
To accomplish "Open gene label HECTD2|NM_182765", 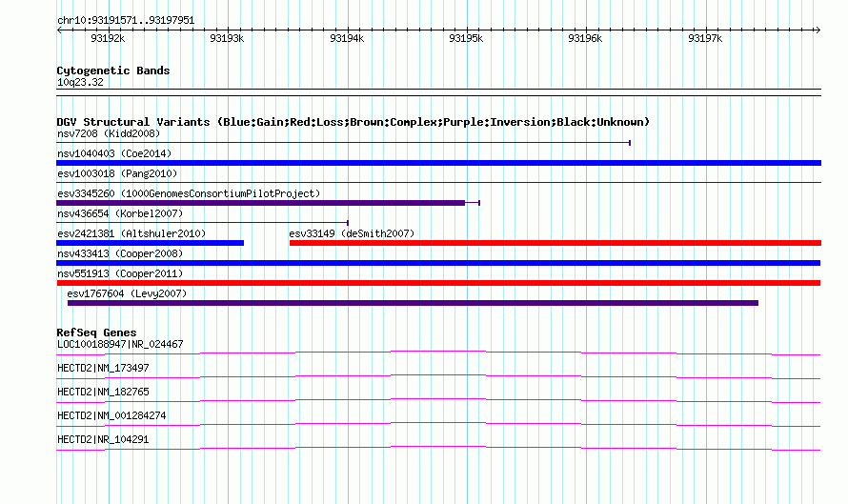I will click(103, 393).
